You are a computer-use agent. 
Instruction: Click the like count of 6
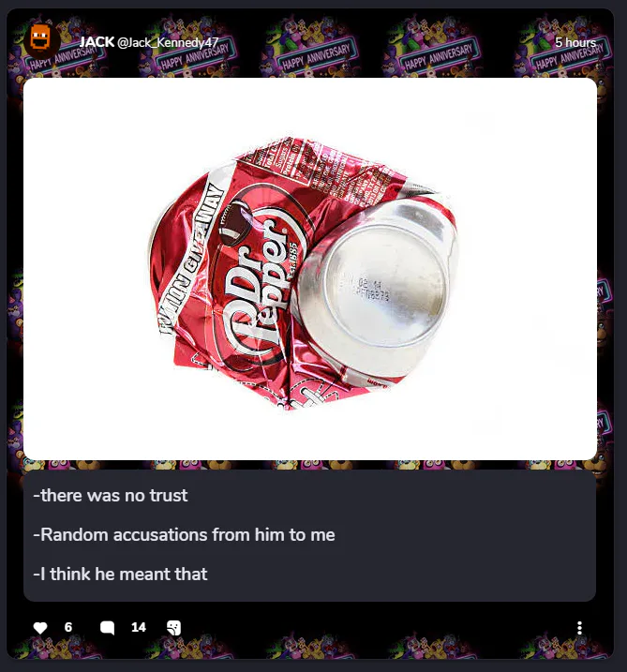pos(68,627)
